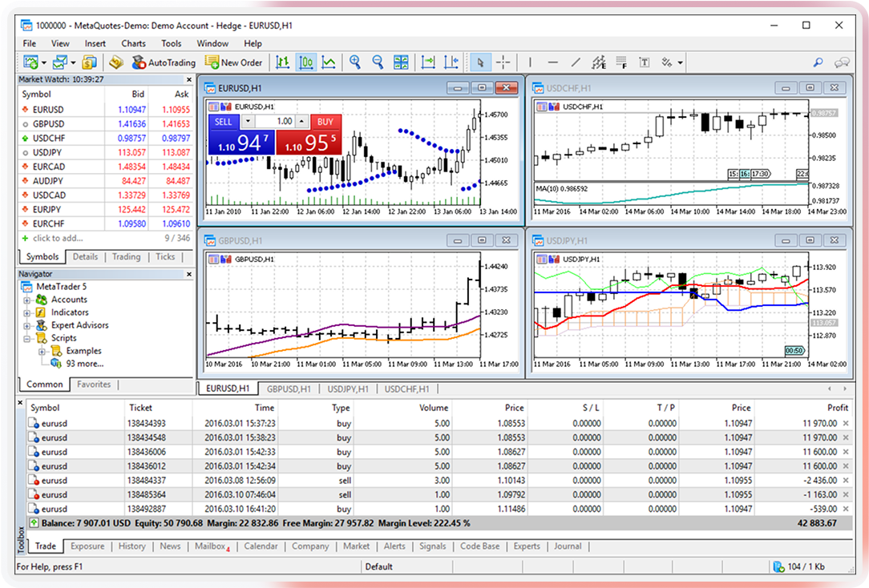Click the Profiles toolbar icon

60,62
